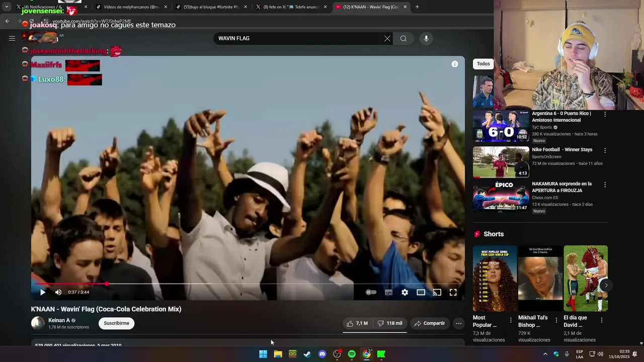The height and width of the screenshot is (362, 644).
Task: Open options for the NAKAMURA video
Action: (605, 185)
